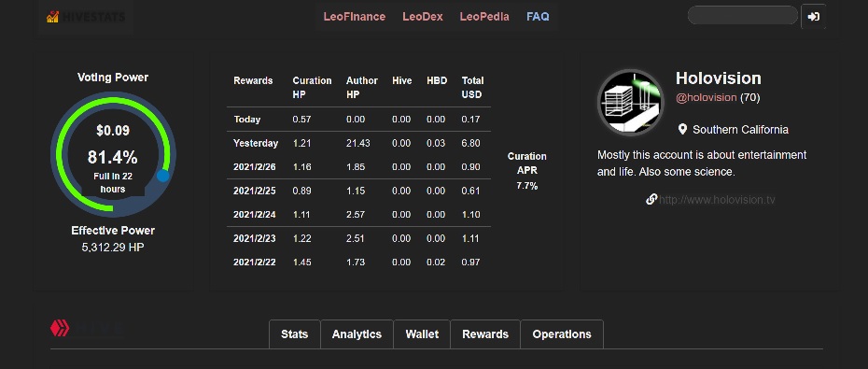868x369 pixels.
Task: Click the Voting Power heading
Action: tap(113, 78)
